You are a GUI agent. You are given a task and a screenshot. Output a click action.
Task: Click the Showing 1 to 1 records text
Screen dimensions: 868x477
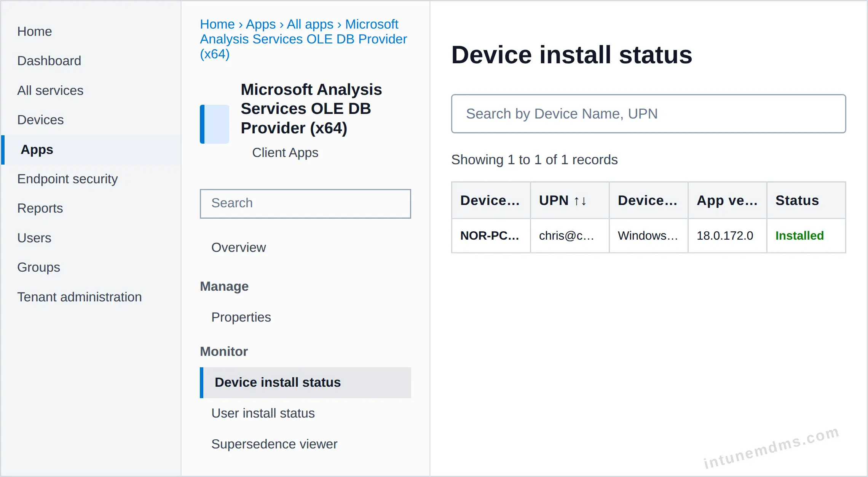click(x=534, y=159)
